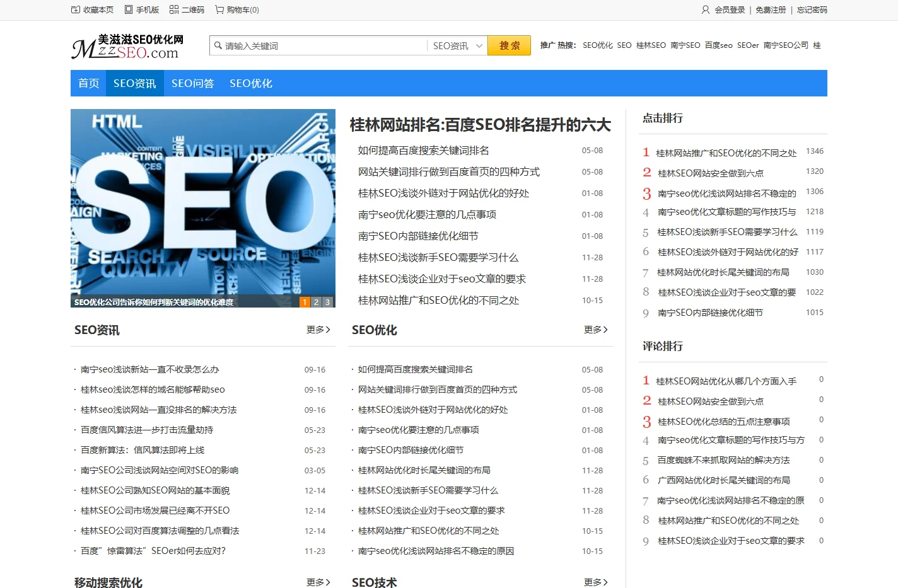
Task: Switch to banner slide 1
Action: pyautogui.click(x=305, y=302)
